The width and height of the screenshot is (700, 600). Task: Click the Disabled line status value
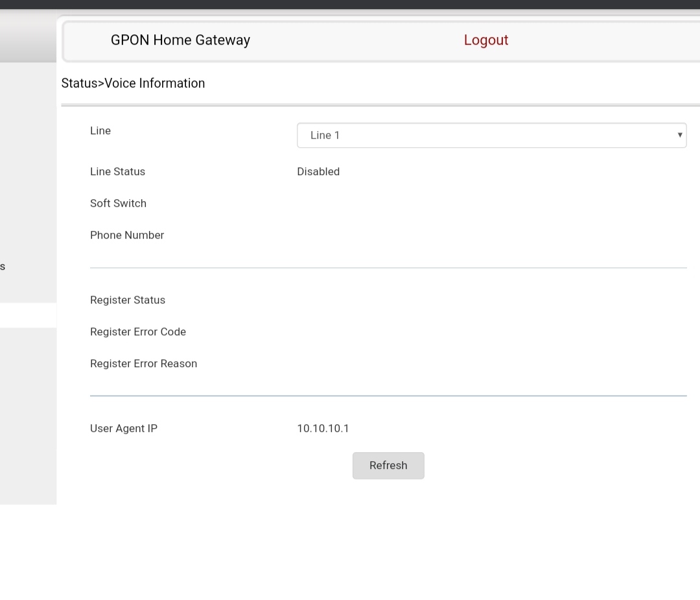[x=318, y=171]
